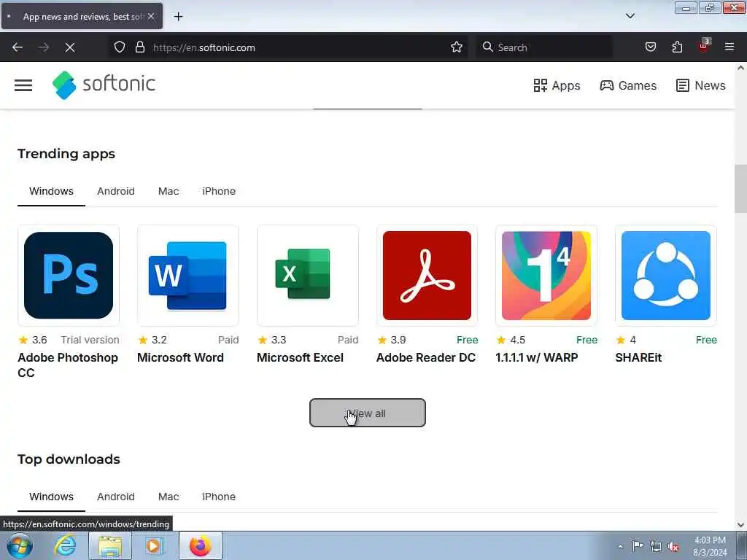
Task: Click the muted volume tray icon
Action: click(x=673, y=546)
